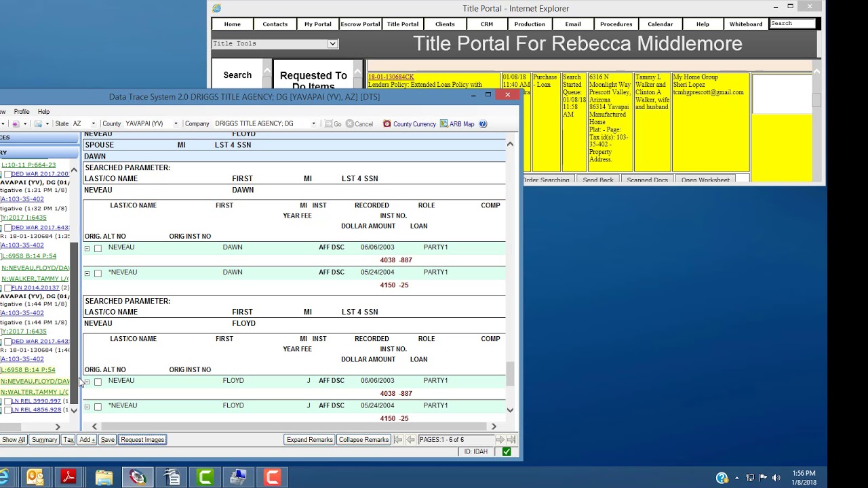Check the *NEVEAU DAWN 05/24/2004 row checkbox

tap(98, 273)
